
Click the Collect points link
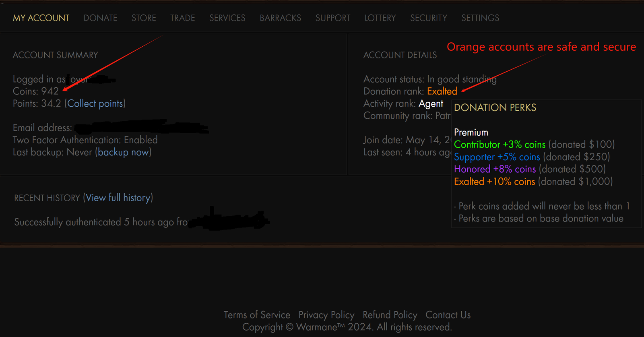point(95,103)
